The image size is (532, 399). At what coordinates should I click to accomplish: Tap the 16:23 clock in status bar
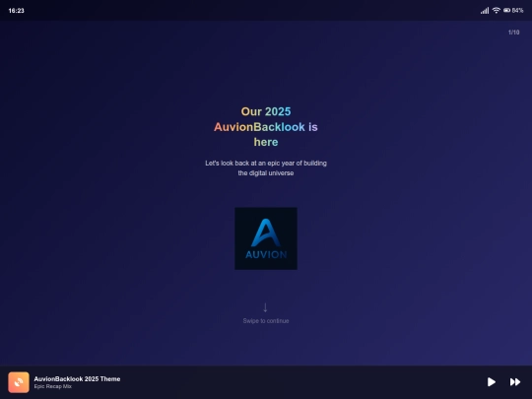click(x=17, y=11)
